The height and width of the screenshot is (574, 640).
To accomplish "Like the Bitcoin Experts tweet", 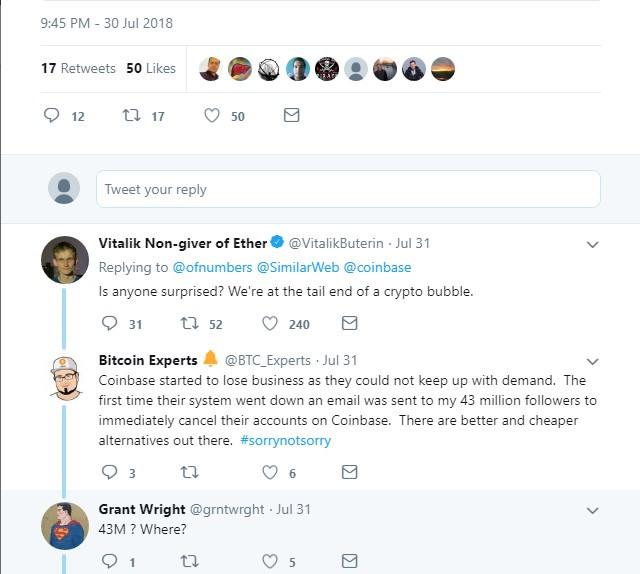I will click(x=270, y=472).
